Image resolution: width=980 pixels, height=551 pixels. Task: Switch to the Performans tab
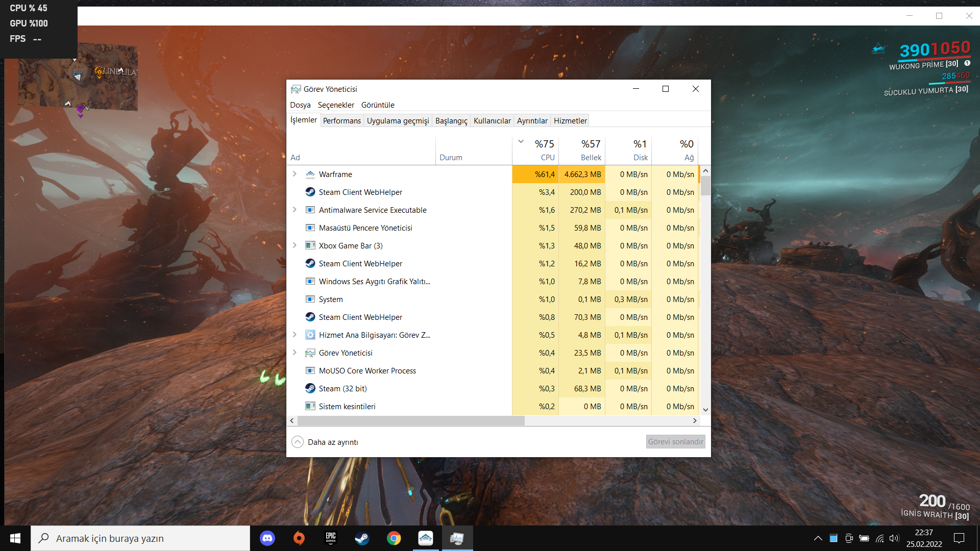pyautogui.click(x=341, y=121)
